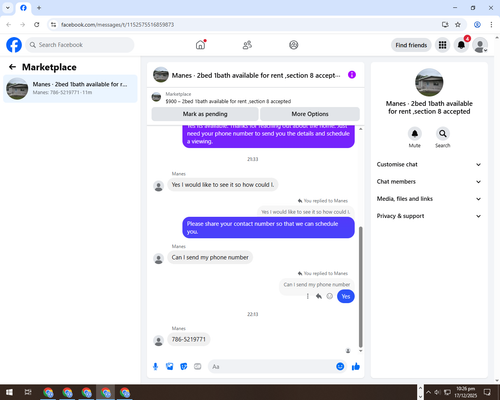The width and height of the screenshot is (500, 400).
Task: Go back from Marketplace chats
Action: point(12,67)
